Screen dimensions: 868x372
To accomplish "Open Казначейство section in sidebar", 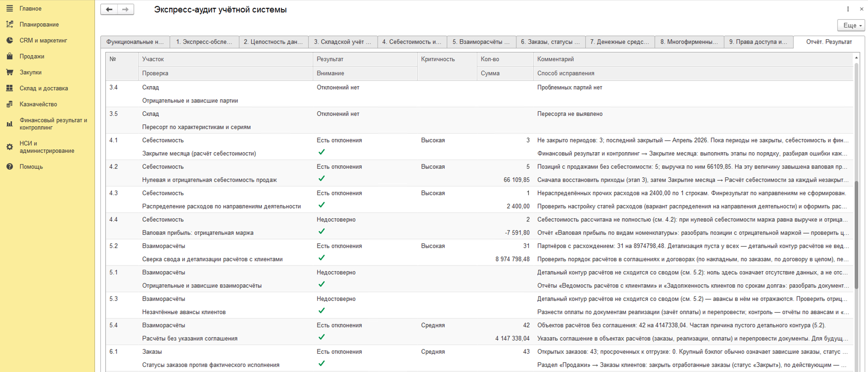I will point(38,104).
